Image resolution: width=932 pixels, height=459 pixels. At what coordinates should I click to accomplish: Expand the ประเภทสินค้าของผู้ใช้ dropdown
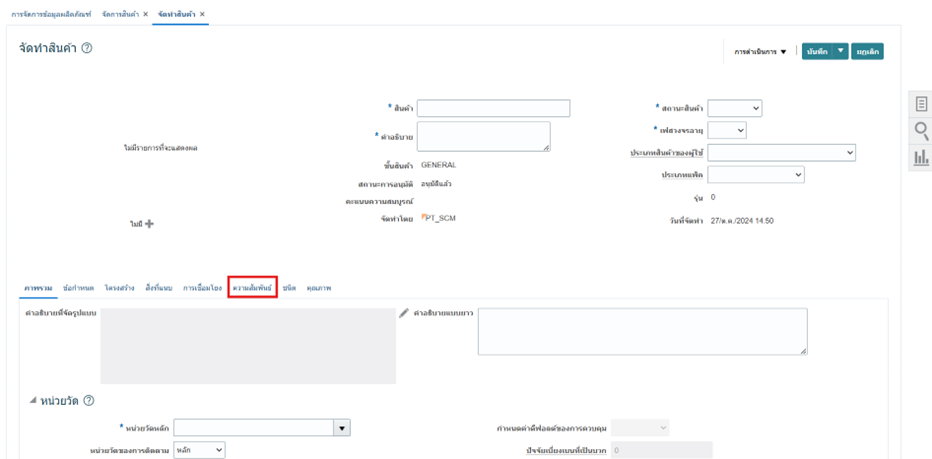click(782, 152)
